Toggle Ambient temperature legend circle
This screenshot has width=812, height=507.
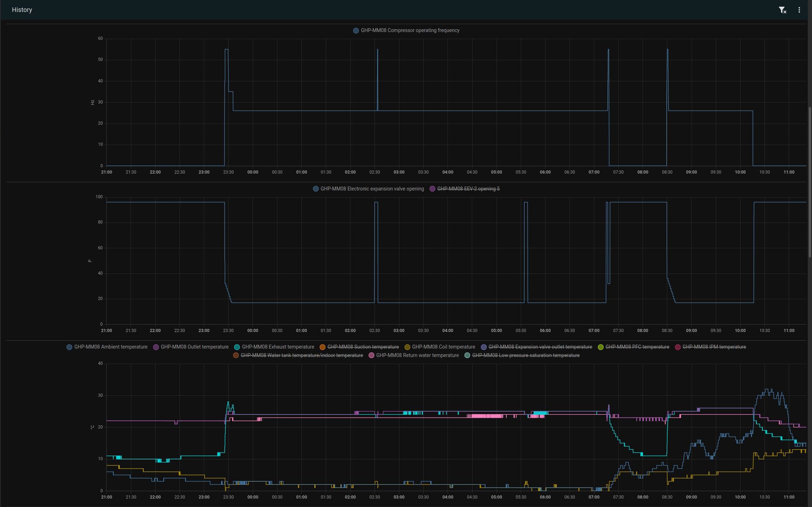[x=69, y=347]
